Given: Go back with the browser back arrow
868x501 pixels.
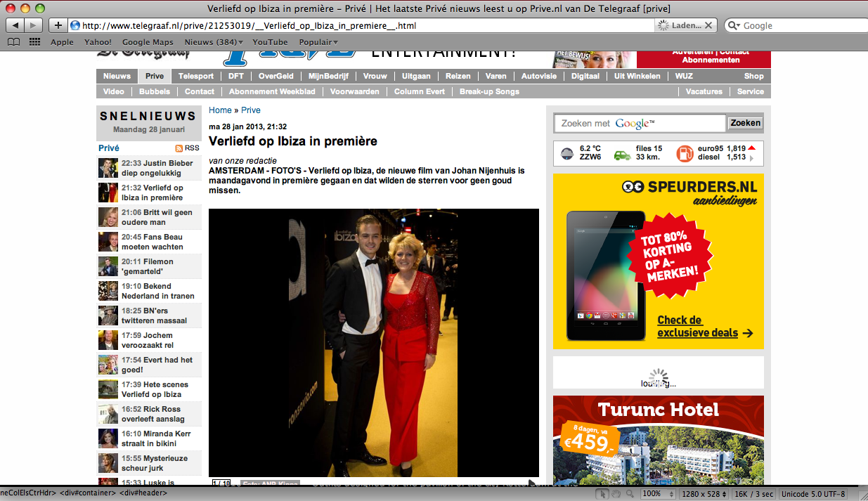Looking at the screenshot, I should (x=15, y=25).
